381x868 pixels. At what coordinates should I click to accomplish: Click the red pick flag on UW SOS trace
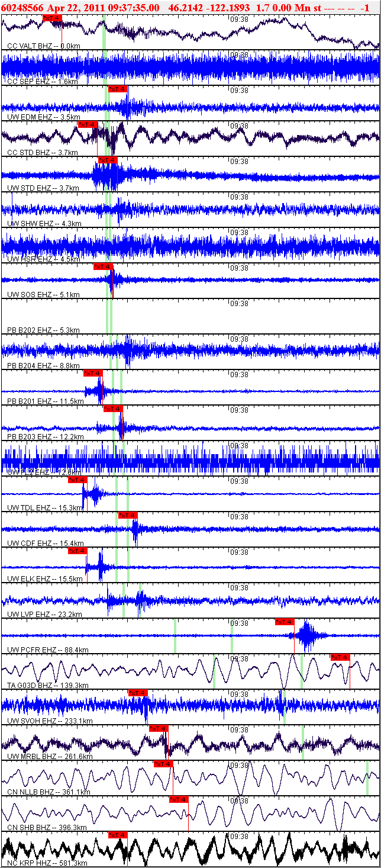point(103,266)
